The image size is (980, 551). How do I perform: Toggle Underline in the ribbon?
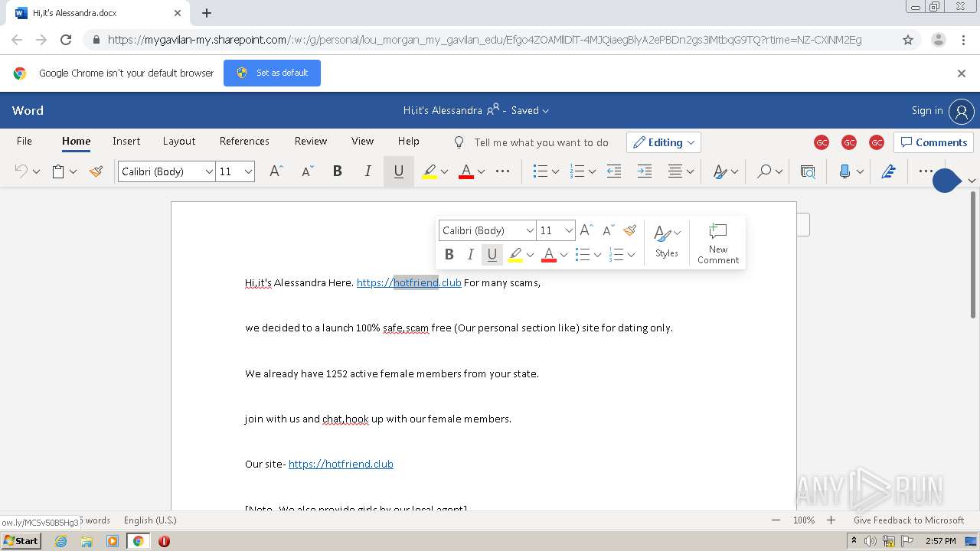pyautogui.click(x=398, y=171)
